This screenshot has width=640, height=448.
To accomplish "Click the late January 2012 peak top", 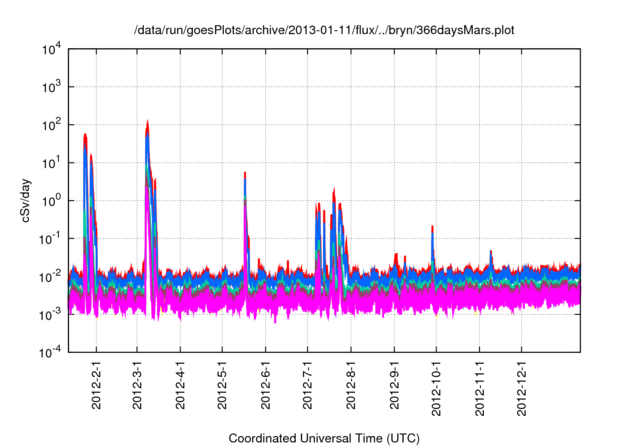I will click(85, 136).
